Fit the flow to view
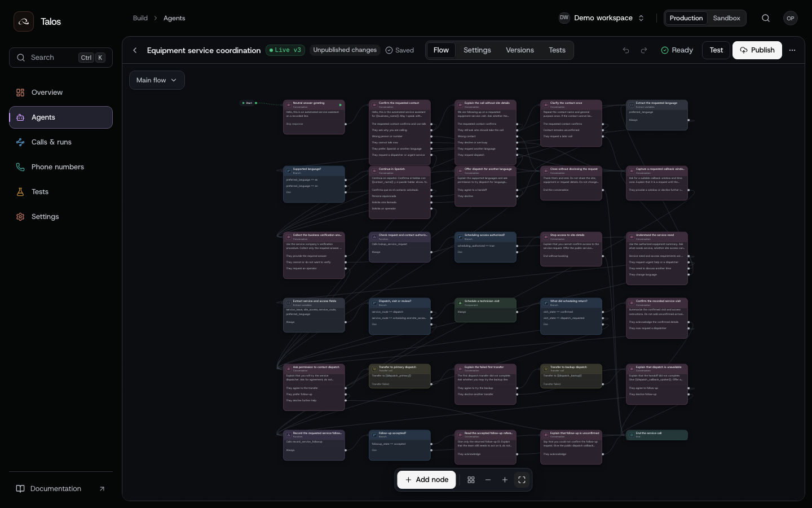Image resolution: width=812 pixels, height=508 pixels. pos(522,480)
